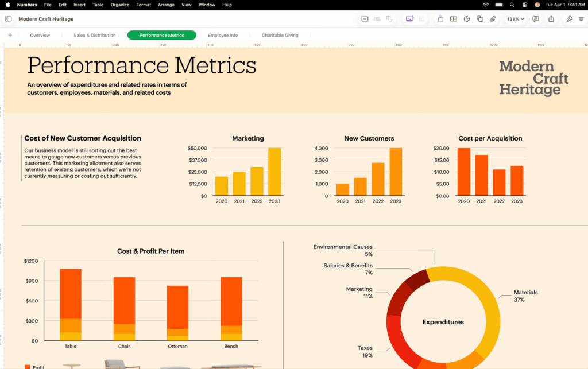Open the Format menu
Image resolution: width=588 pixels, height=369 pixels.
pyautogui.click(x=144, y=5)
